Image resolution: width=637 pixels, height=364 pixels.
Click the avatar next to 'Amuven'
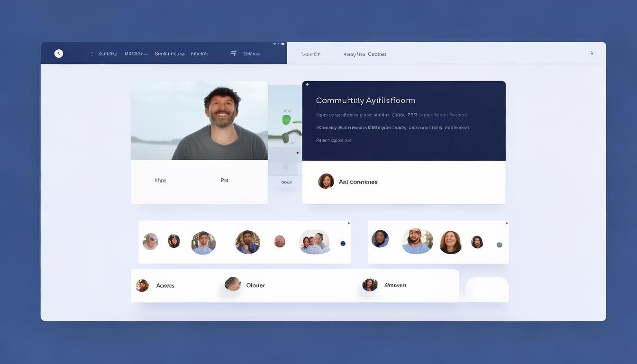pos(370,285)
